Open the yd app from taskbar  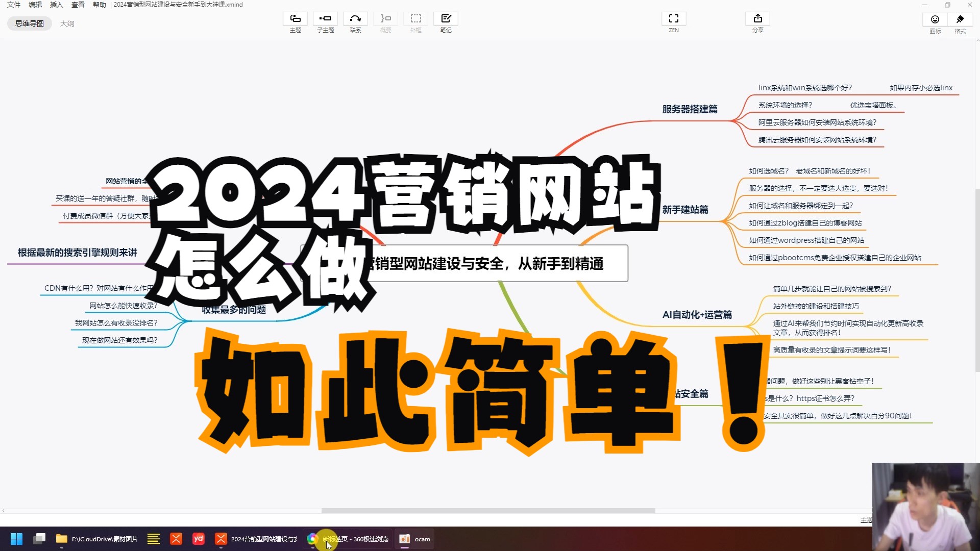click(x=199, y=539)
